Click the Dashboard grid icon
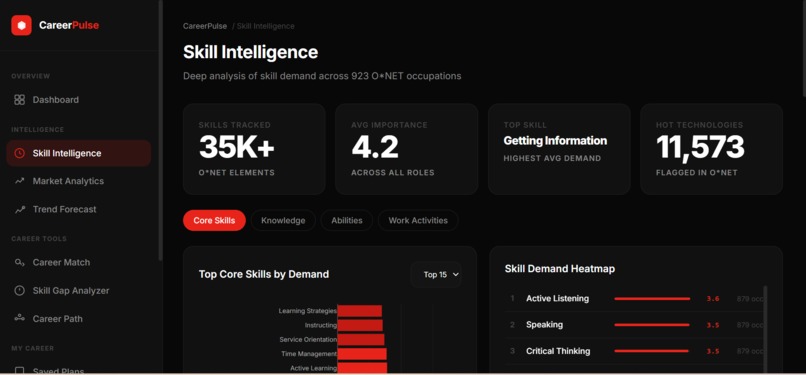The height and width of the screenshot is (375, 806). click(x=20, y=100)
